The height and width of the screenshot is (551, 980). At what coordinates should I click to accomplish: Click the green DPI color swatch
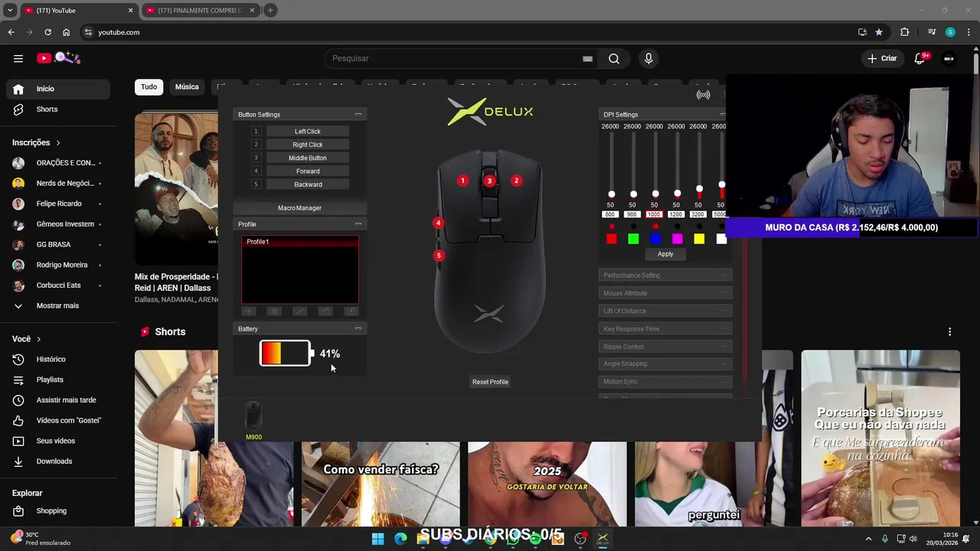coord(633,240)
